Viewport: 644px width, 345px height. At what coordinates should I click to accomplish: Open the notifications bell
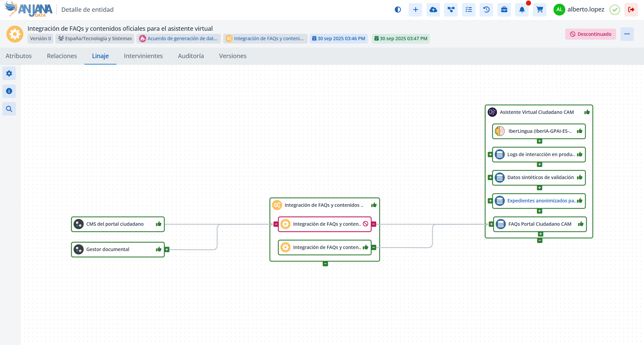[522, 10]
